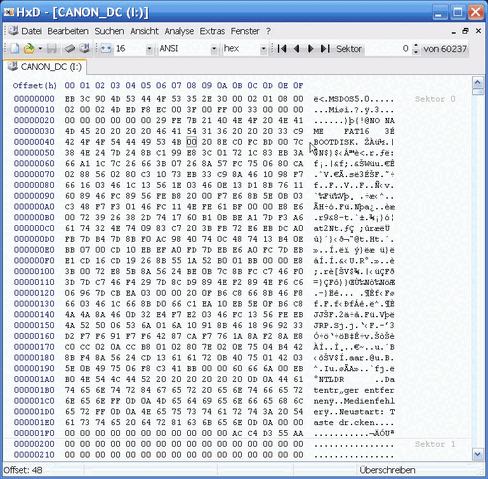Click the Offset: 48 status bar entry

pyautogui.click(x=23, y=470)
